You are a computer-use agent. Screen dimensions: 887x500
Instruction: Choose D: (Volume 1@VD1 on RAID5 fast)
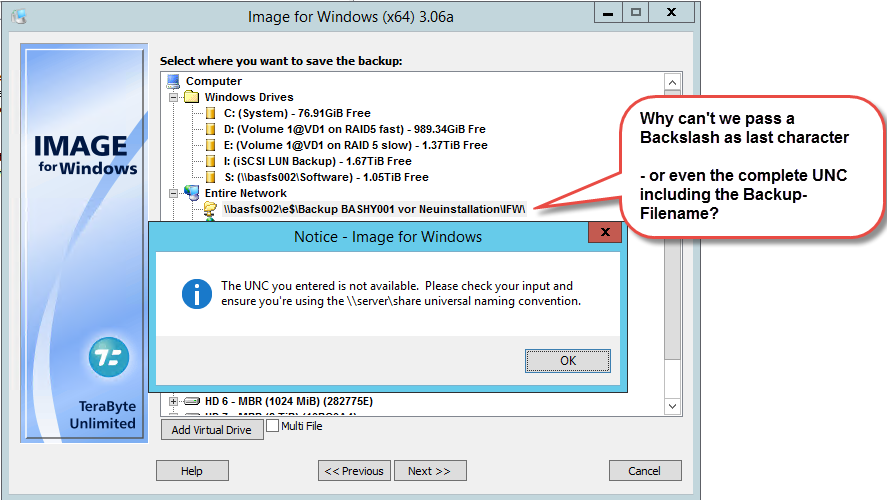click(x=354, y=129)
